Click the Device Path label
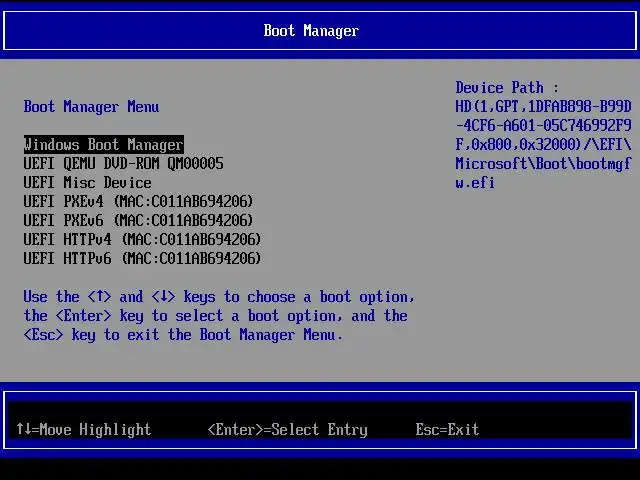 tap(507, 88)
